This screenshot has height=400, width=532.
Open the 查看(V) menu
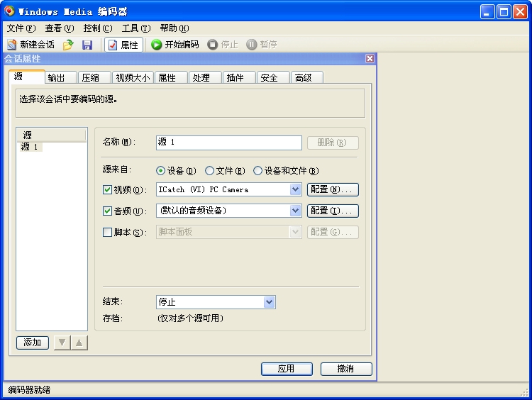coord(60,28)
